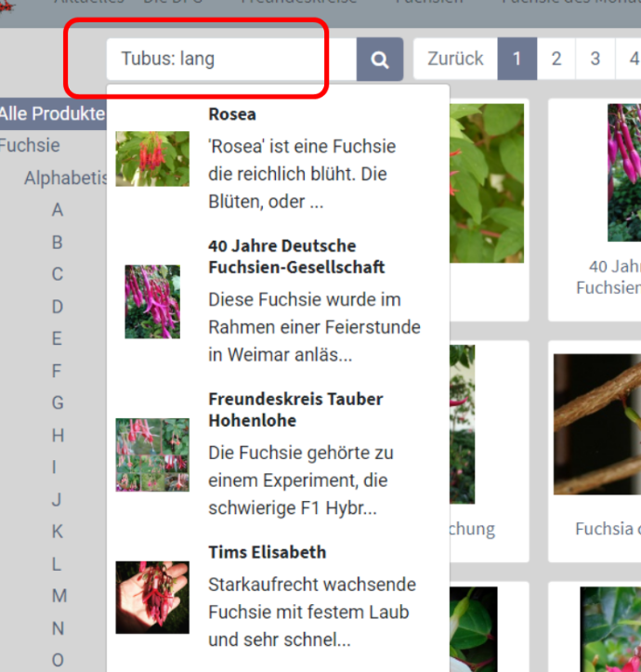Select 'Freundeskreis Tauber Hohenlohe' suggestion

point(295,410)
